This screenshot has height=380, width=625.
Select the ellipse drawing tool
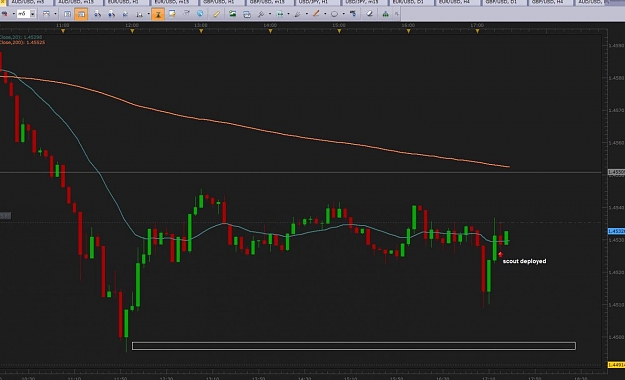[334, 14]
